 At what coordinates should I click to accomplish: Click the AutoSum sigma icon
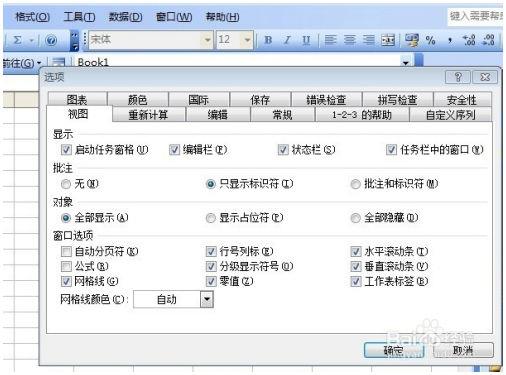click(x=18, y=40)
